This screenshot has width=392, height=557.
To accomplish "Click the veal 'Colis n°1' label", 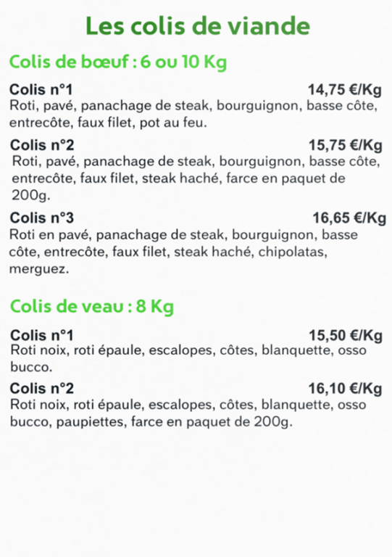I will (42, 335).
